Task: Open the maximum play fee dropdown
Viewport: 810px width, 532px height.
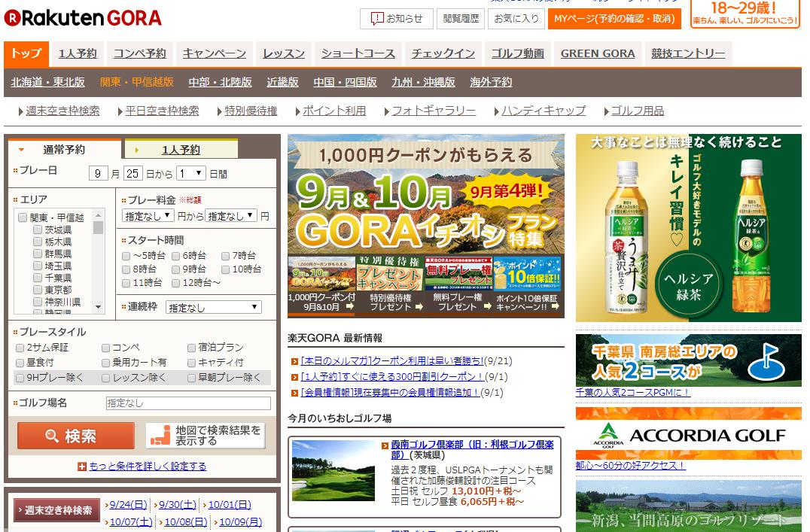Action: pos(231,216)
